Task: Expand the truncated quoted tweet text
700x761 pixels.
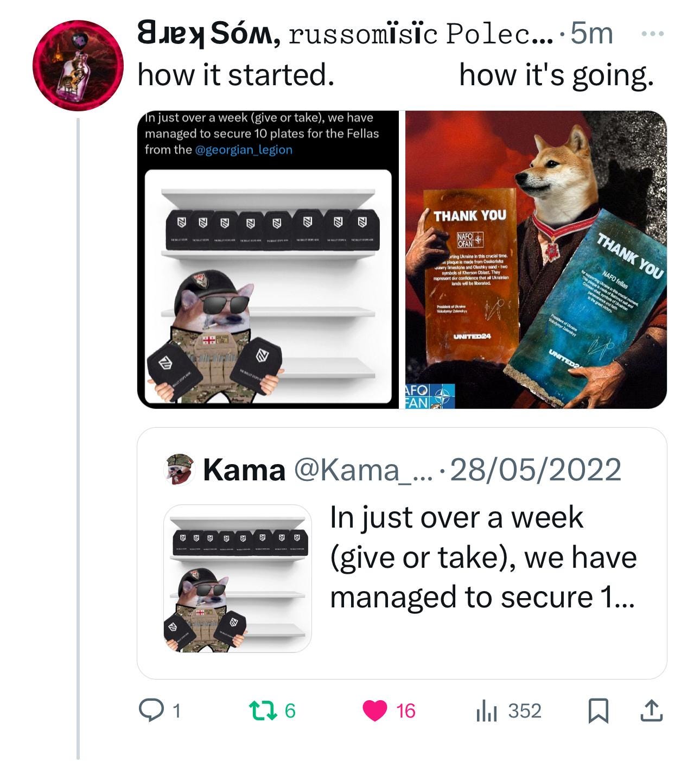Action: 483,557
